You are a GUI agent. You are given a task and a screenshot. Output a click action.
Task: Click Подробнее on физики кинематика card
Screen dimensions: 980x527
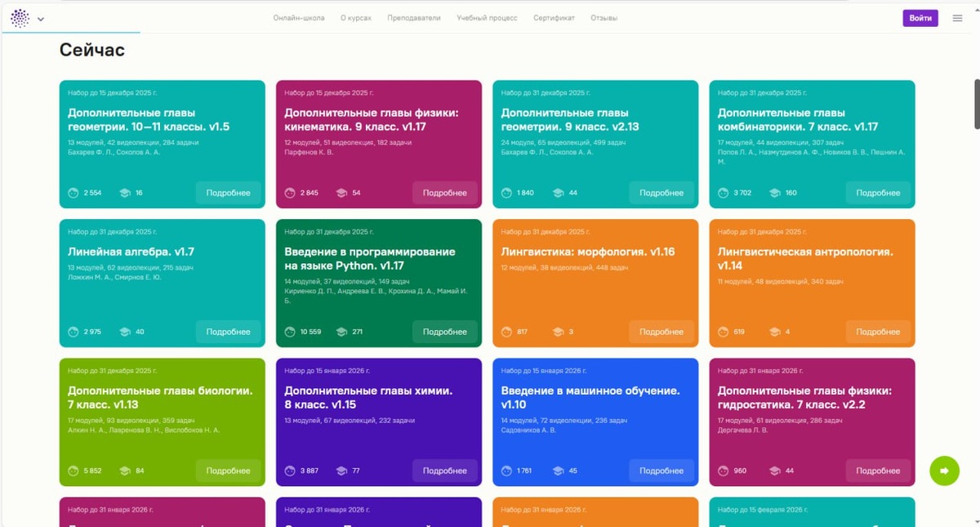point(445,193)
